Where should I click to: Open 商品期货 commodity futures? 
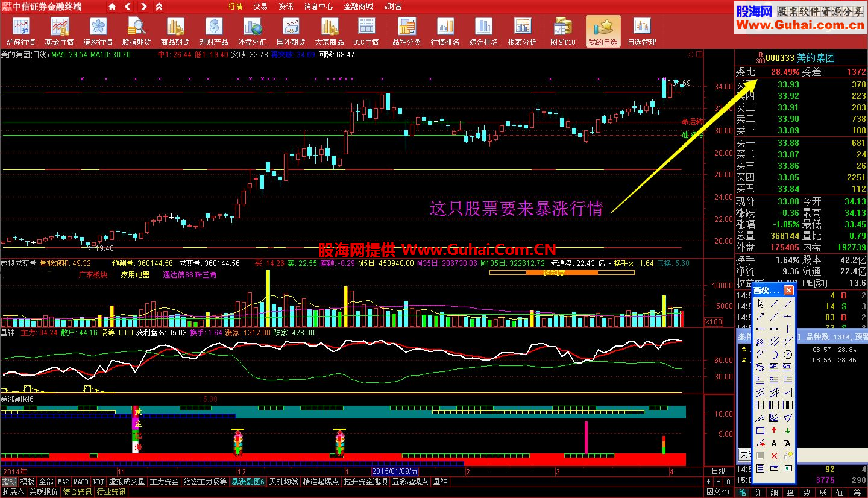[175, 32]
